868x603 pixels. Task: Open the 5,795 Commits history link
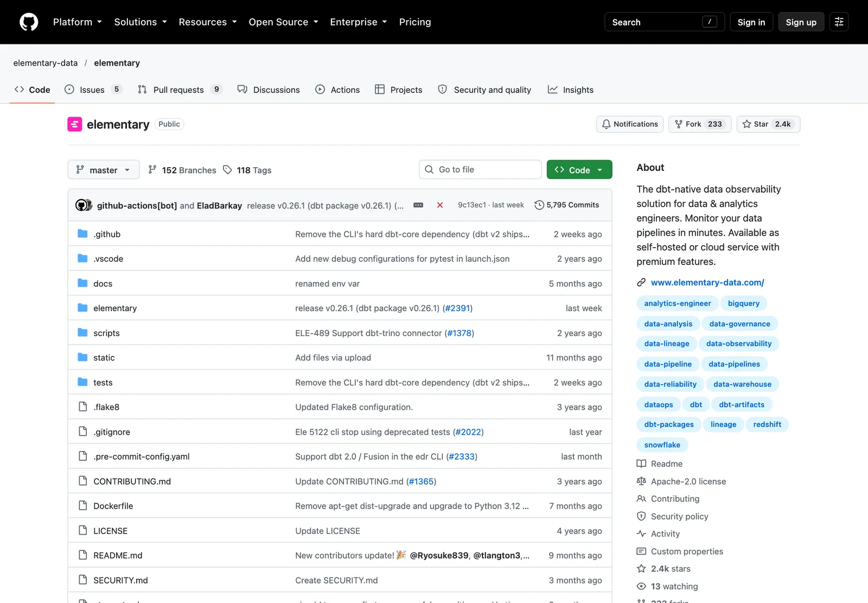pos(567,205)
